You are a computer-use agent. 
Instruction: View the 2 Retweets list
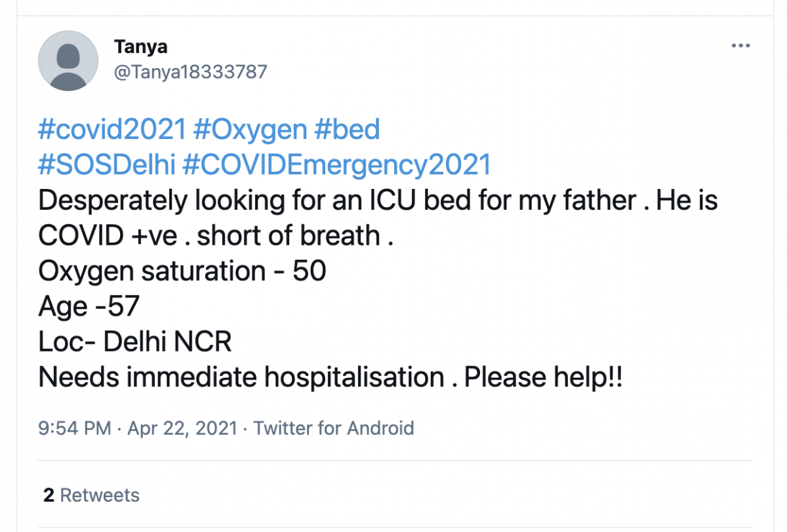(92, 495)
